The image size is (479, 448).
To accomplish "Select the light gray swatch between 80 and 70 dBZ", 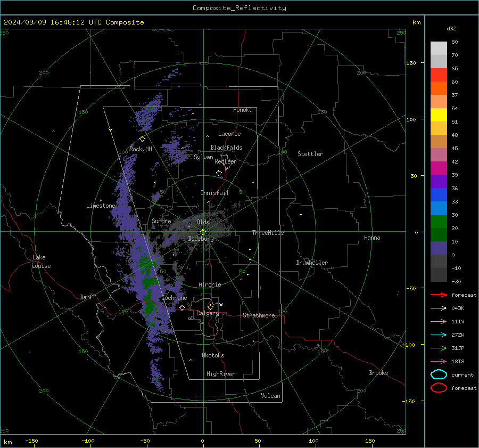I will point(439,48).
